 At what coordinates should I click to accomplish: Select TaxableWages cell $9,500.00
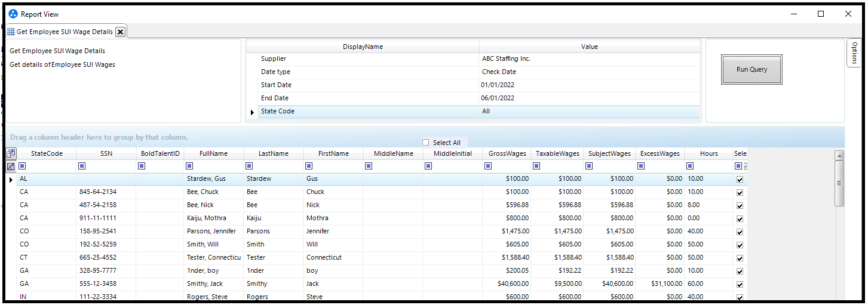(x=557, y=284)
